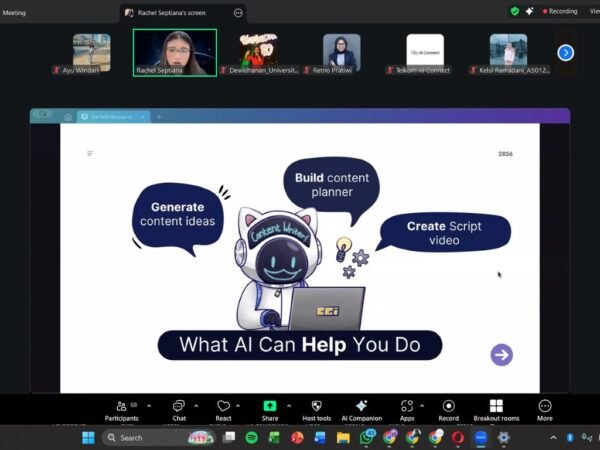
Task: Open the Participants panel
Action: coord(122,411)
